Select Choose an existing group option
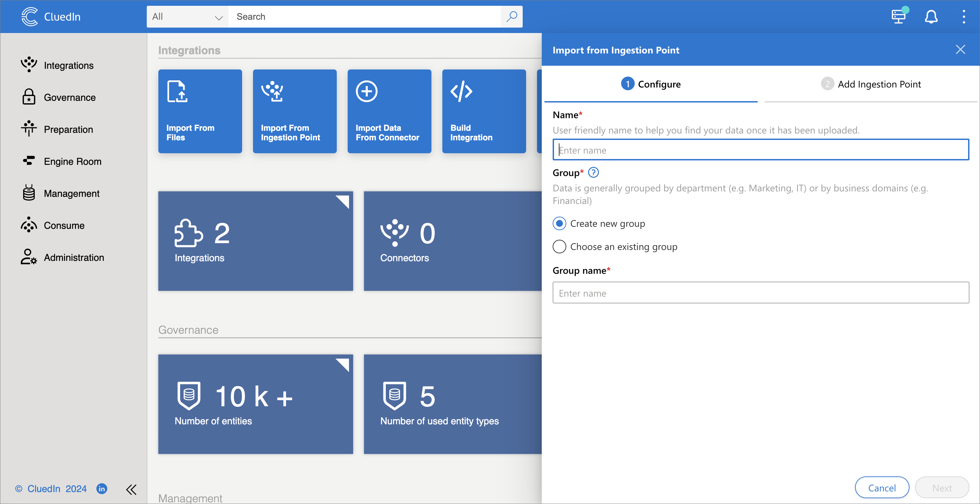Screen dimensions: 980x504 click(x=559, y=247)
